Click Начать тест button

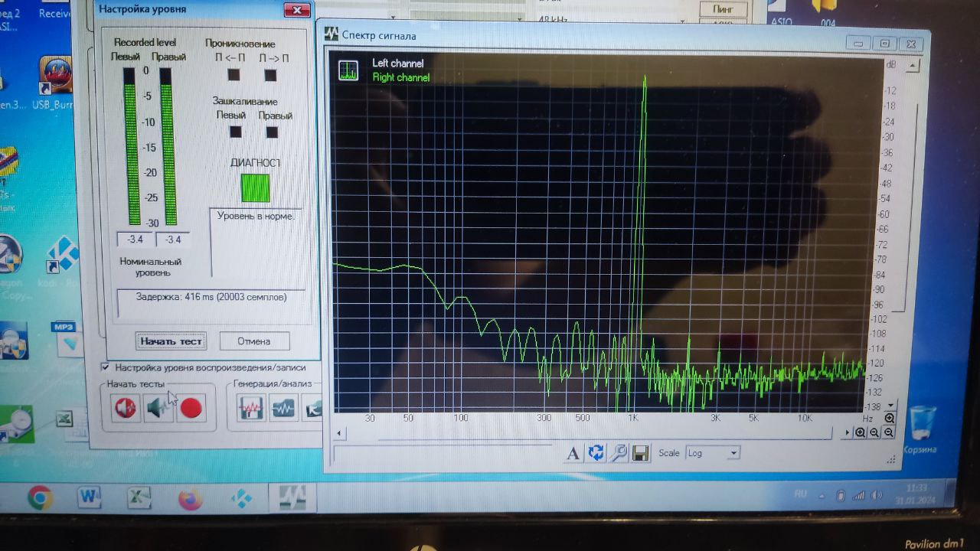click(171, 341)
